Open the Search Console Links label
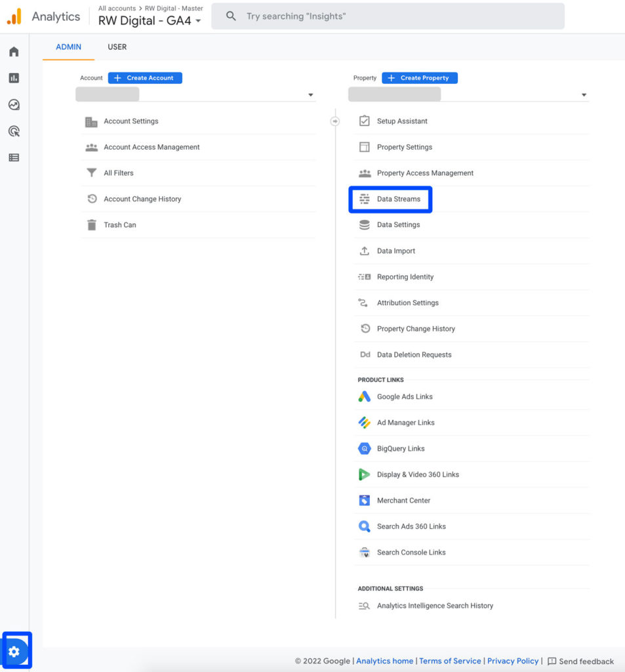The width and height of the screenshot is (625, 672). 411,552
